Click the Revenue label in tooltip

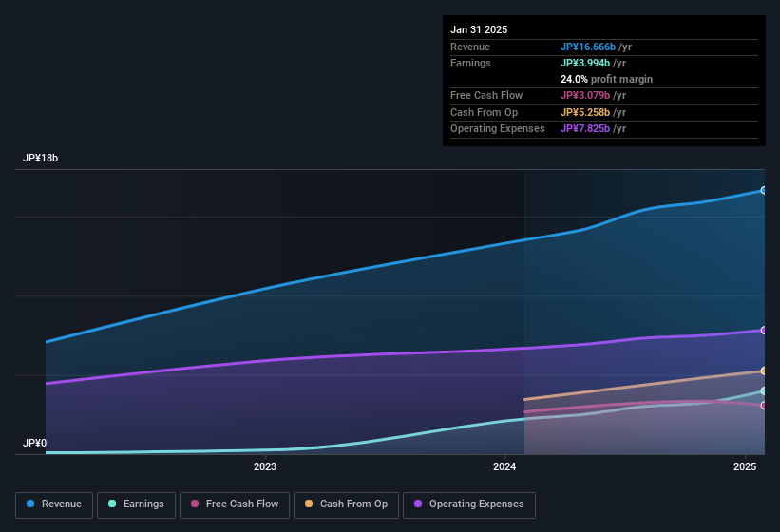coord(470,47)
